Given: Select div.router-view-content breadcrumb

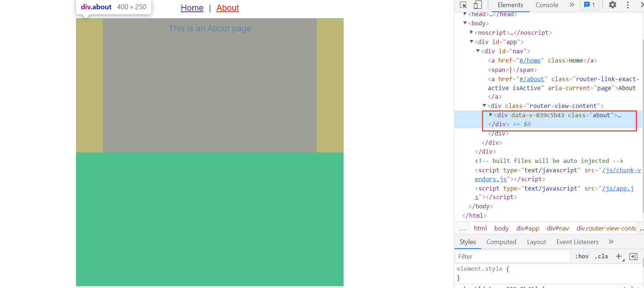Looking at the screenshot, I should (606, 228).
